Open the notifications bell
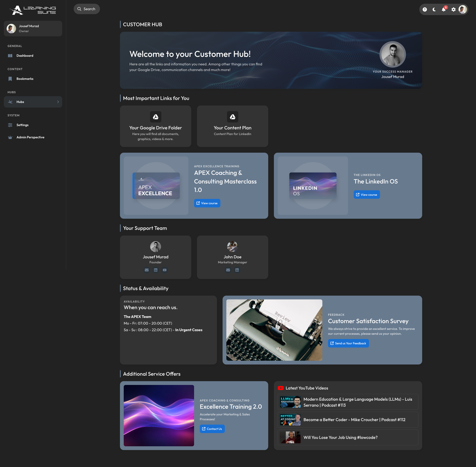 click(444, 9)
